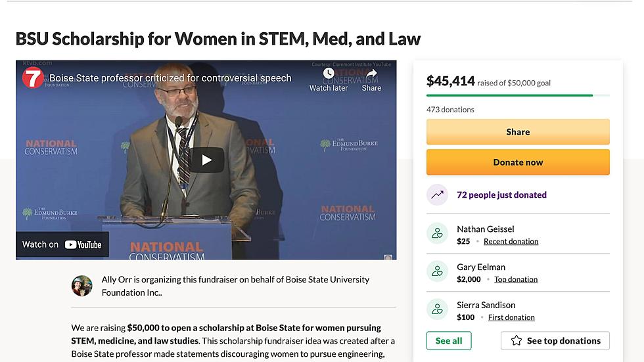Click the trending arrow icon beside 72 people
This screenshot has width=644, height=362.
(437, 194)
